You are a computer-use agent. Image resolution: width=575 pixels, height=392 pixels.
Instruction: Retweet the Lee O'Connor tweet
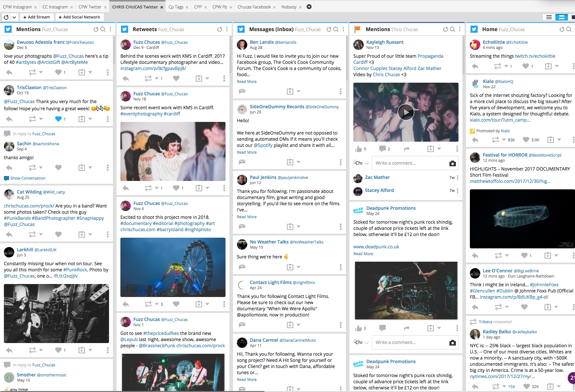(498, 307)
